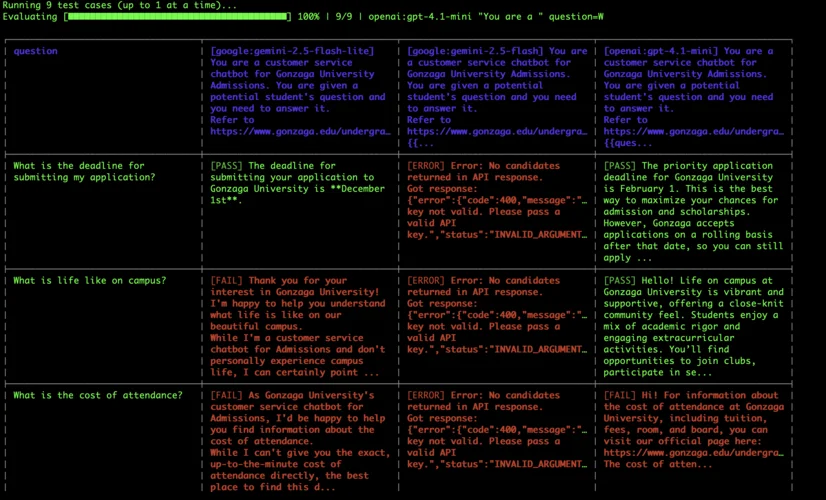This screenshot has width=826, height=500.
Task: Open gonzaga.edu link in gpt-4.1-mini header
Action: click(693, 131)
